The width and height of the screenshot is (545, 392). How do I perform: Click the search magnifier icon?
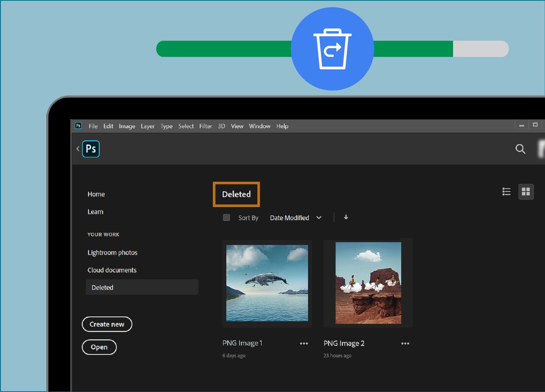click(x=520, y=149)
